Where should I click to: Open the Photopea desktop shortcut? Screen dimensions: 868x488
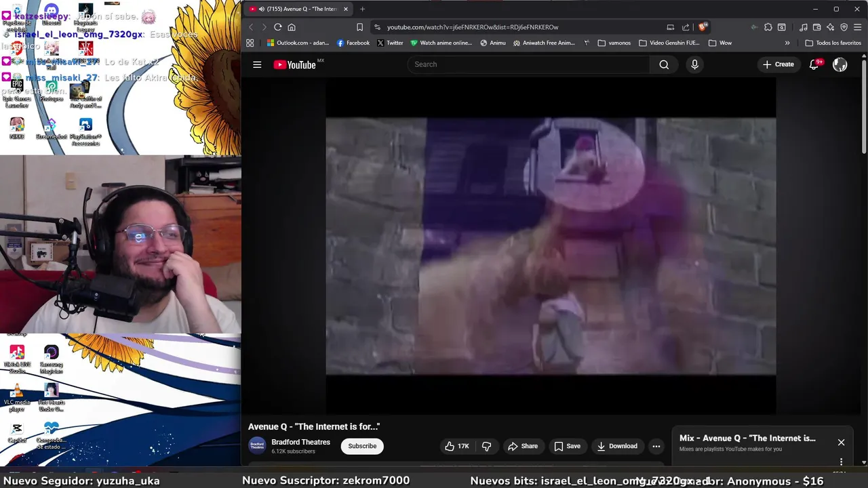[x=52, y=91]
